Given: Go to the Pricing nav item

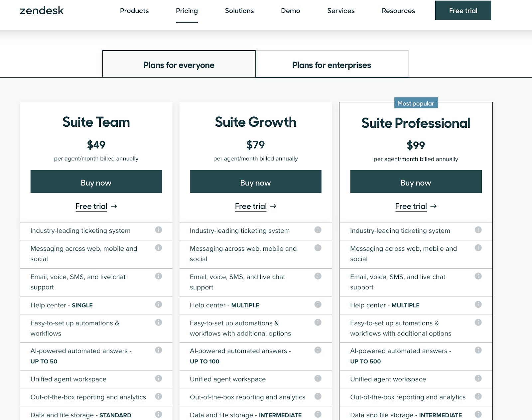Looking at the screenshot, I should (x=187, y=11).
